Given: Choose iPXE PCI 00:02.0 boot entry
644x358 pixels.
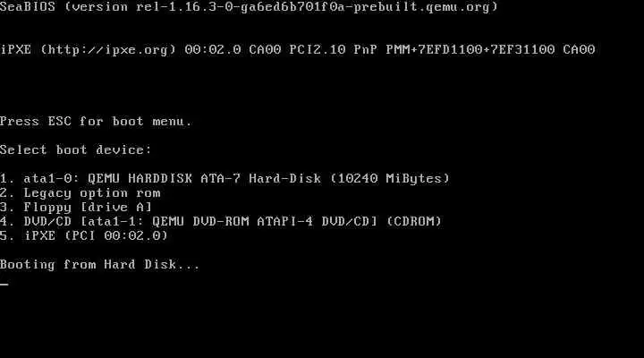Looking at the screenshot, I should [84, 235].
